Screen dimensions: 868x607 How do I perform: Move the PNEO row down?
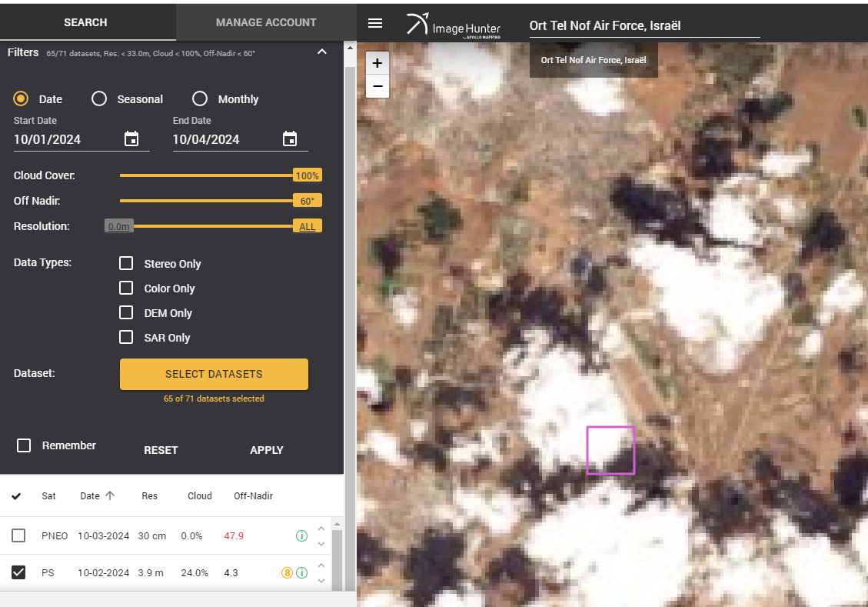[321, 544]
